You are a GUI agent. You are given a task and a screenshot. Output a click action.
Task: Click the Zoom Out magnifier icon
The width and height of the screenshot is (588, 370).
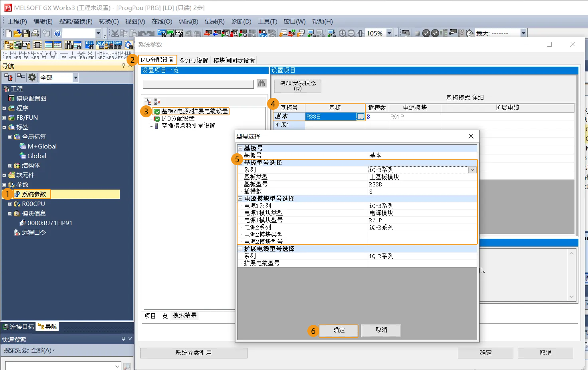tap(351, 33)
